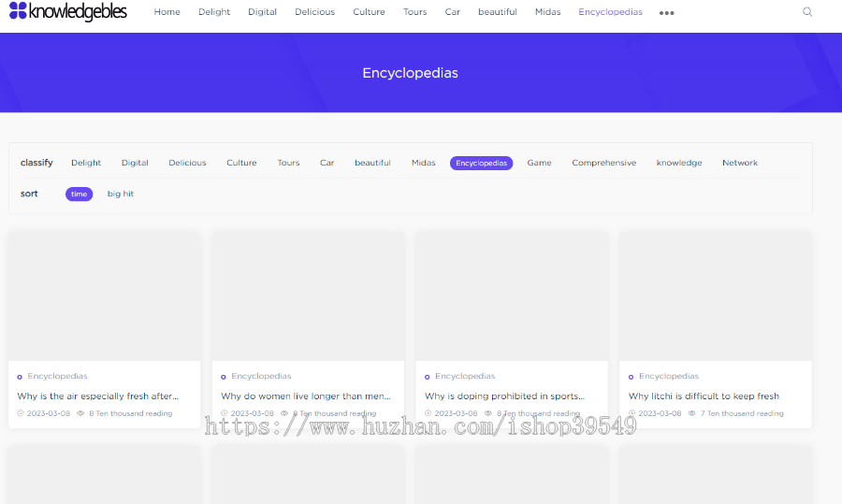The height and width of the screenshot is (504, 842).
Task: Filter classify by Digital
Action: tap(135, 163)
